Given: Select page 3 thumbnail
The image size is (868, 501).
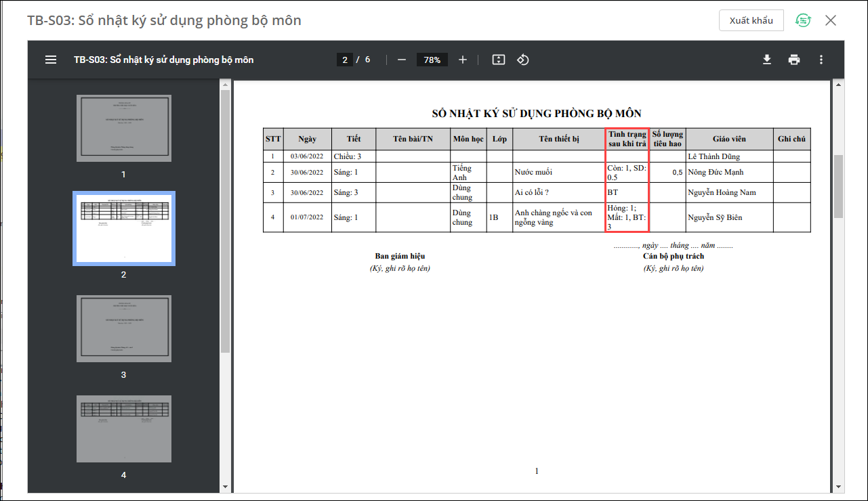Looking at the screenshot, I should tap(124, 328).
